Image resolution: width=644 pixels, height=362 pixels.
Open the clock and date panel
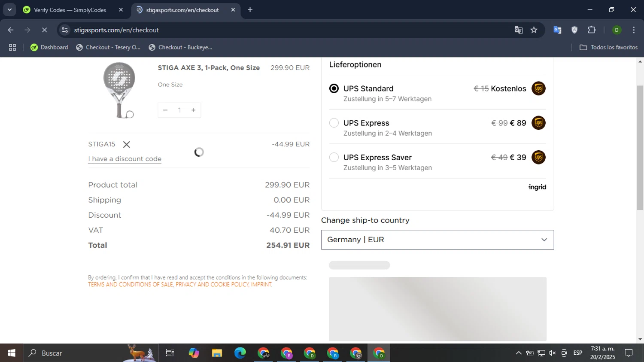pos(602,353)
